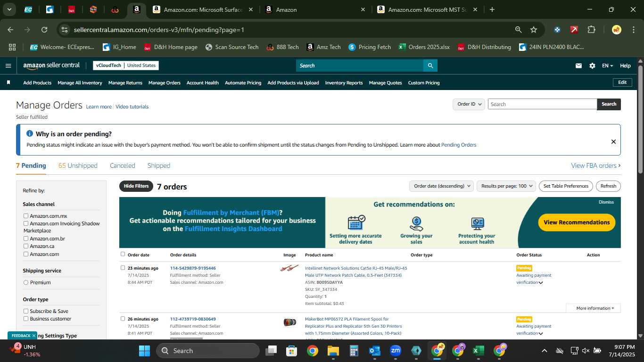Show hidden system tray icons
The width and height of the screenshot is (644, 362).
(544, 351)
